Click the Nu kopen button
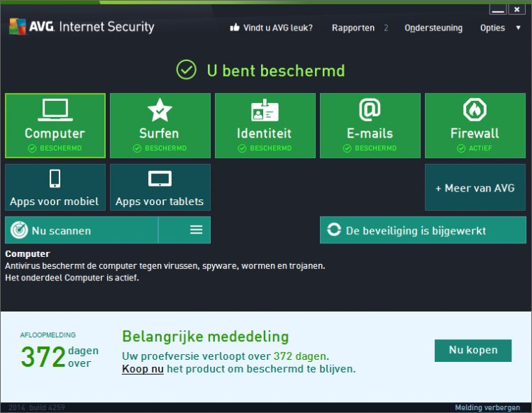The height and width of the screenshot is (413, 532). point(473,351)
